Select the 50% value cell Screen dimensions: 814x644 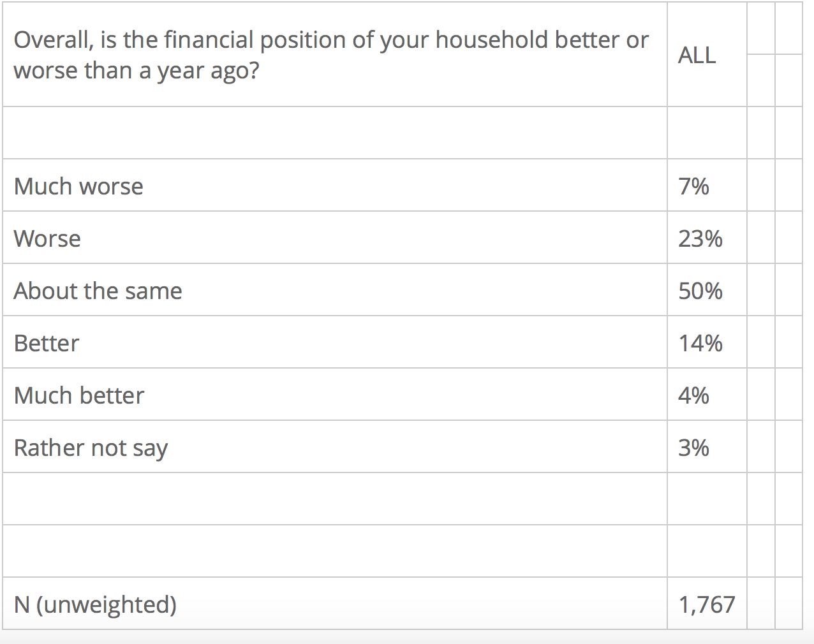click(700, 291)
